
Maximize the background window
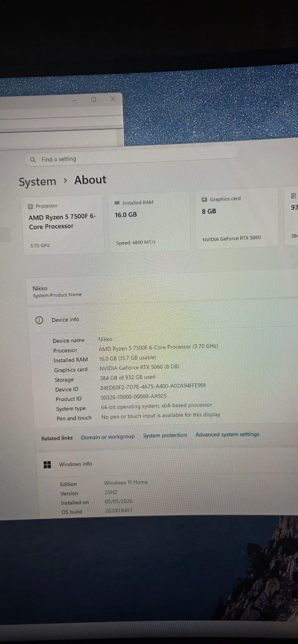94,99
